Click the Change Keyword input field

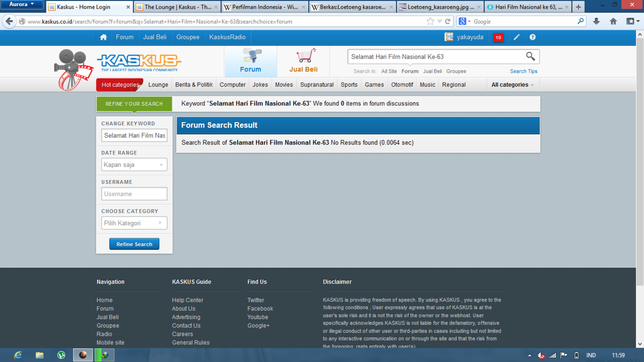pos(134,135)
